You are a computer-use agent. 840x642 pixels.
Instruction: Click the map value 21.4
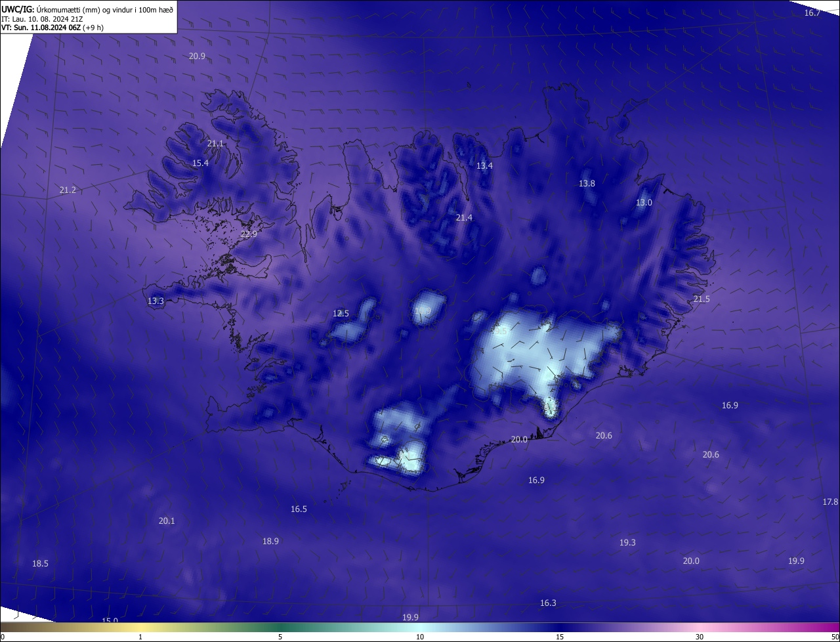pos(464,218)
